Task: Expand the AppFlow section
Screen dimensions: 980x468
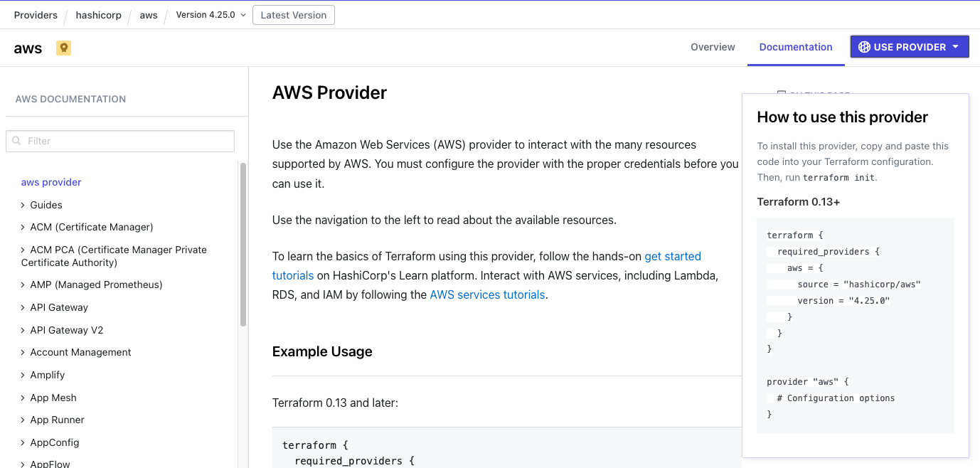Action: [23, 464]
